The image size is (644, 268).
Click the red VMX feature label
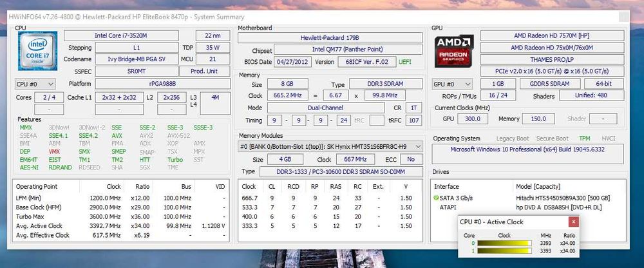pyautogui.click(x=54, y=151)
